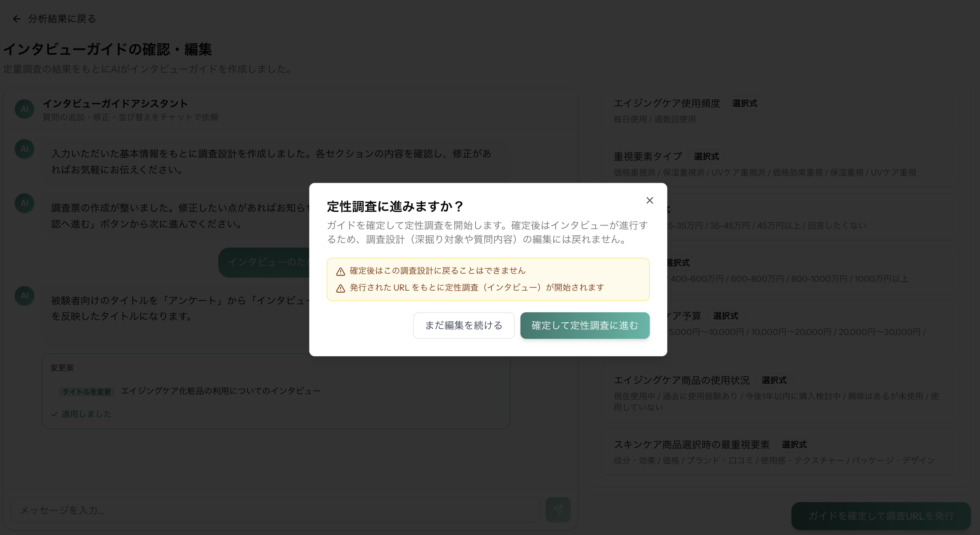
Task: Click the AI avatar beside 調査票の作成が整いました message
Action: tap(24, 203)
